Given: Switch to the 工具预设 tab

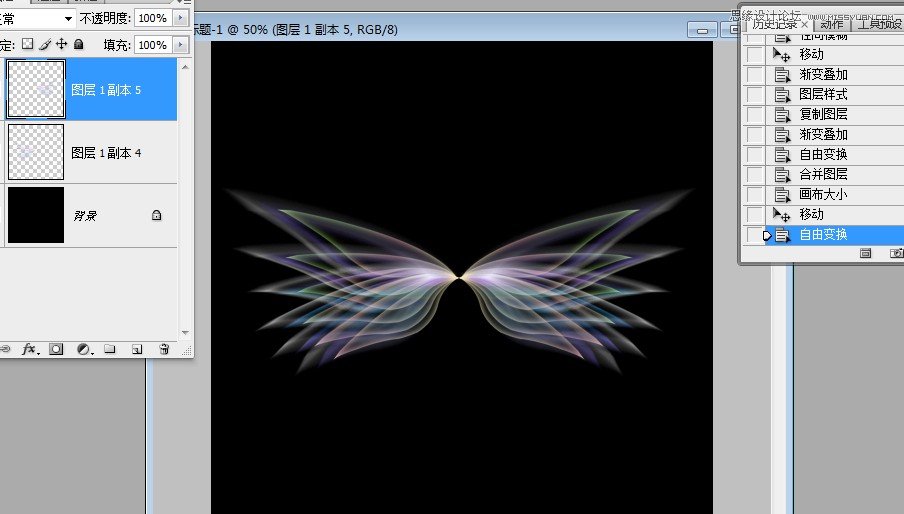Looking at the screenshot, I should click(x=879, y=24).
